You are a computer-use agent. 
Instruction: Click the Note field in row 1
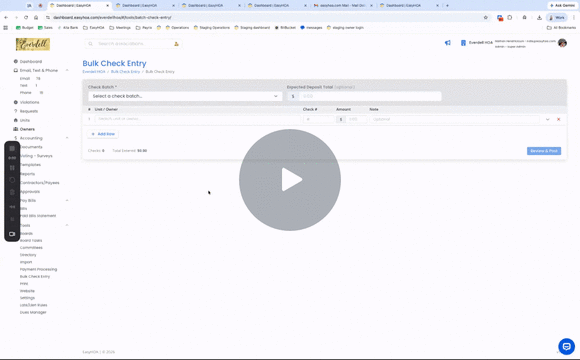click(x=454, y=119)
